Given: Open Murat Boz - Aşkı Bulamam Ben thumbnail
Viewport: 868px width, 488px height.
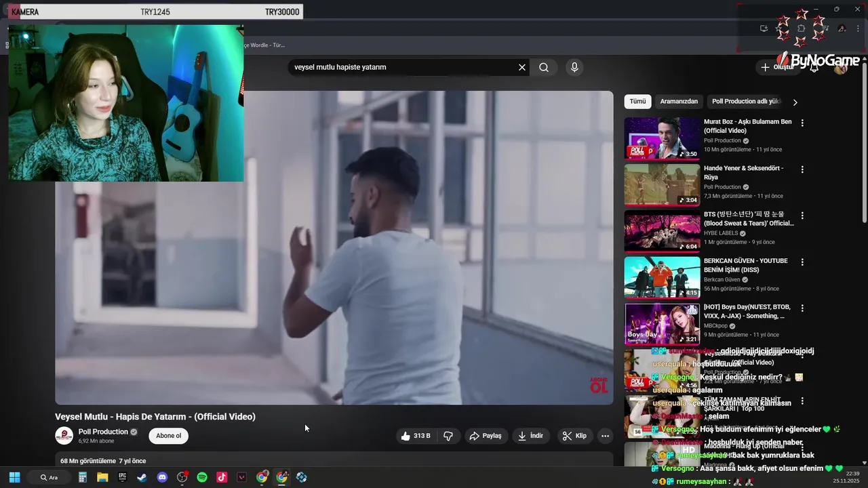Looking at the screenshot, I should pos(662,138).
